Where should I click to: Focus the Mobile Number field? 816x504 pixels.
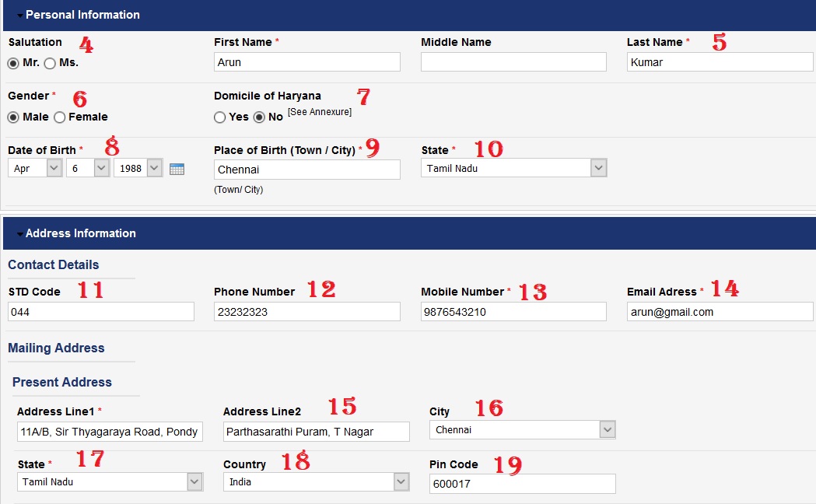pos(513,312)
